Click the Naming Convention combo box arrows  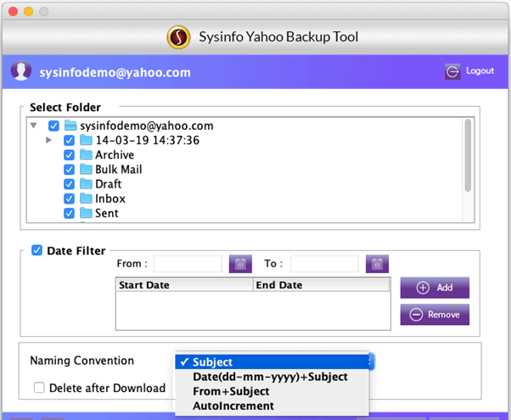[x=371, y=361]
